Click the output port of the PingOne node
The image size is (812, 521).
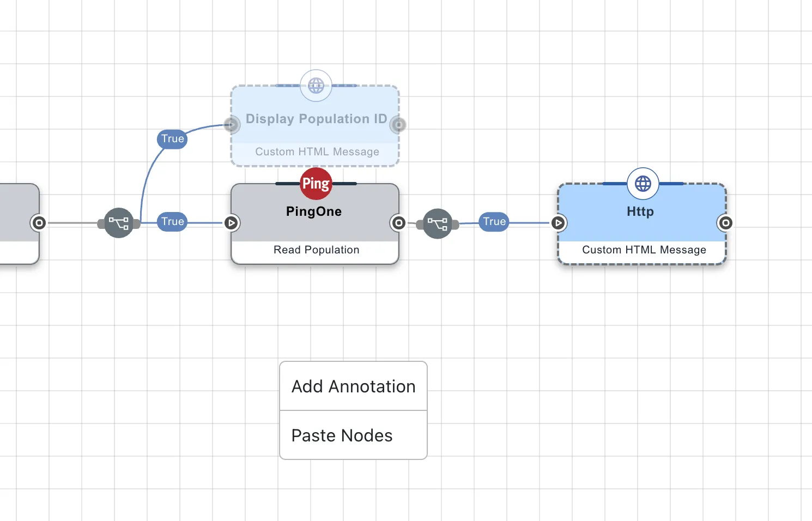pyautogui.click(x=399, y=223)
